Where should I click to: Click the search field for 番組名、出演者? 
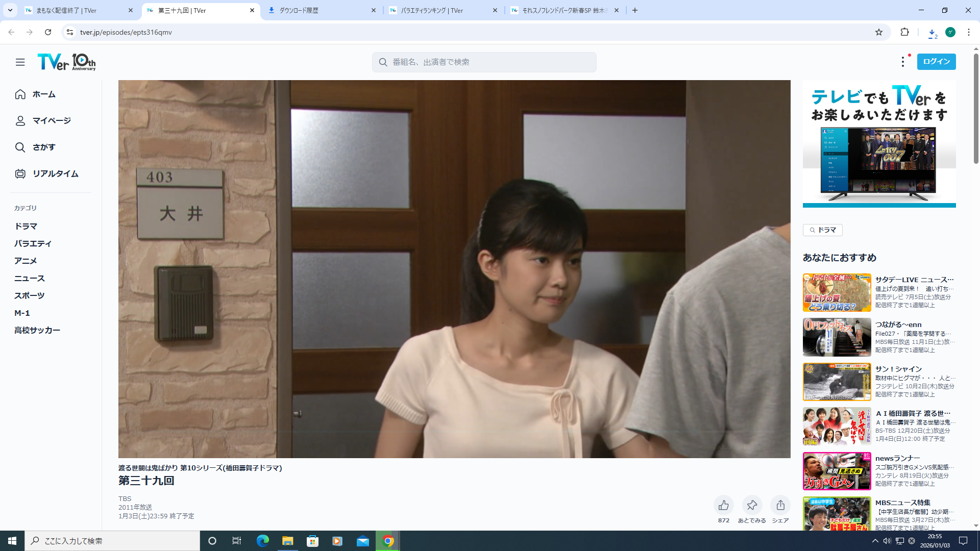pos(484,62)
